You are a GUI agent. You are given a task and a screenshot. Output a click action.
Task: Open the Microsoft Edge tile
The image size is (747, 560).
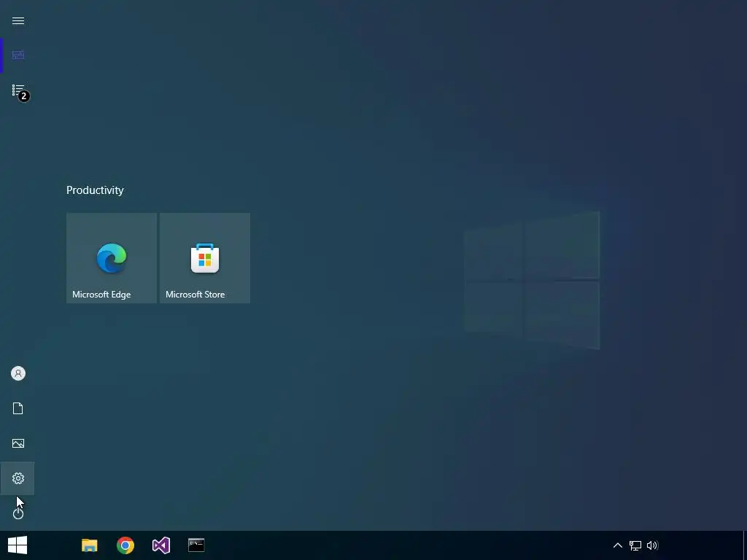click(x=112, y=257)
